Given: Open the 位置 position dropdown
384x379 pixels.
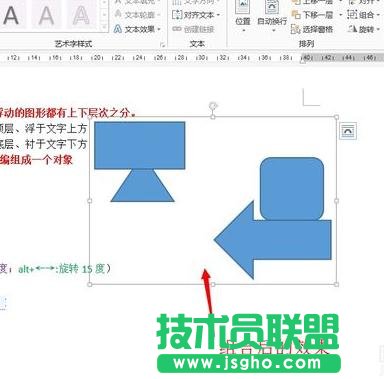Looking at the screenshot, I should tap(243, 16).
